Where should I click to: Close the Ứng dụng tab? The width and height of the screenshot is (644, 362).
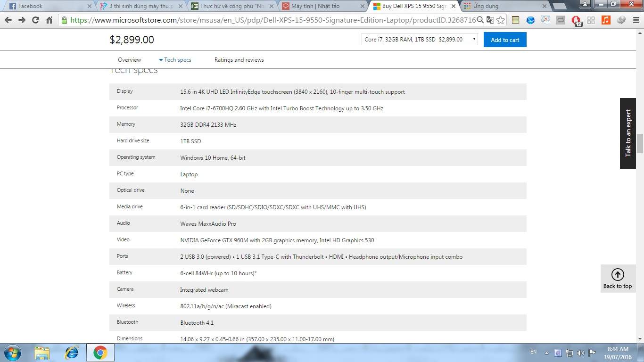[544, 7]
